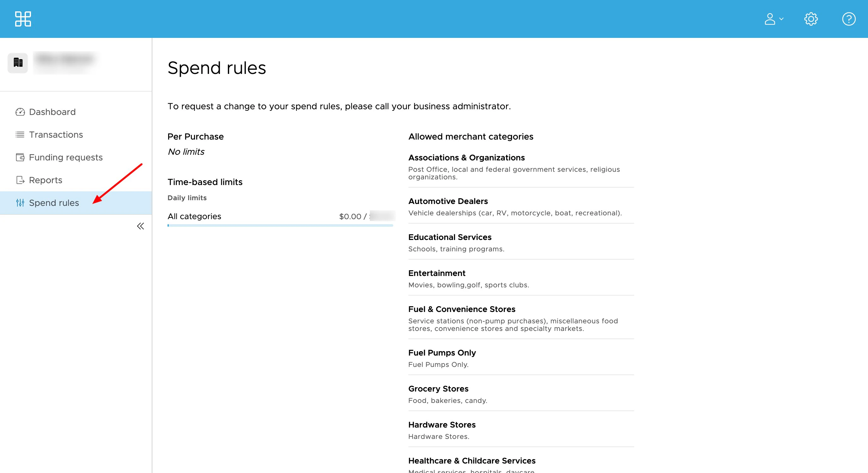Image resolution: width=868 pixels, height=473 pixels.
Task: Click the Dashboard gauge icon
Action: point(20,112)
